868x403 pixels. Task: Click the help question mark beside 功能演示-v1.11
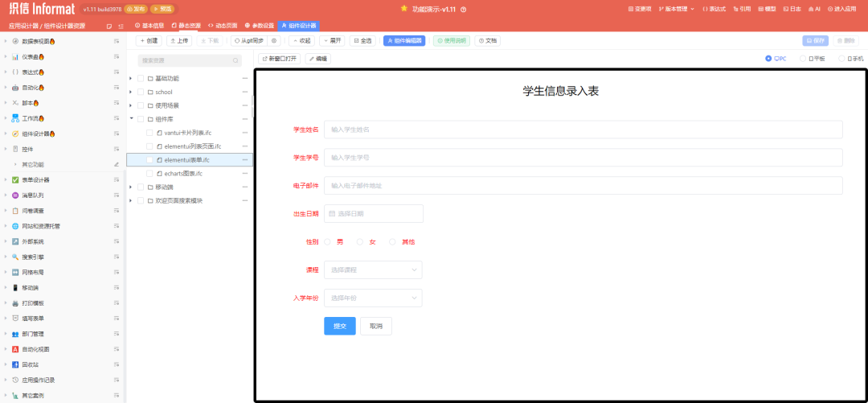tap(464, 9)
